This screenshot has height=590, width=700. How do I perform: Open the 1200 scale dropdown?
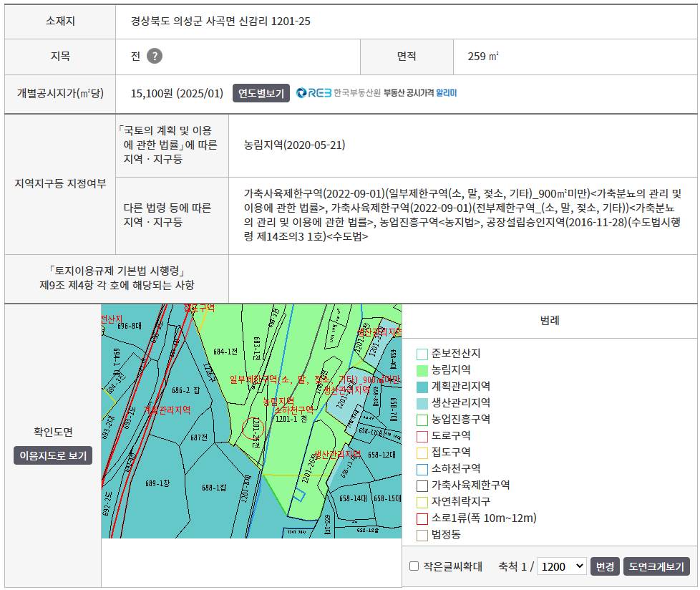click(562, 566)
